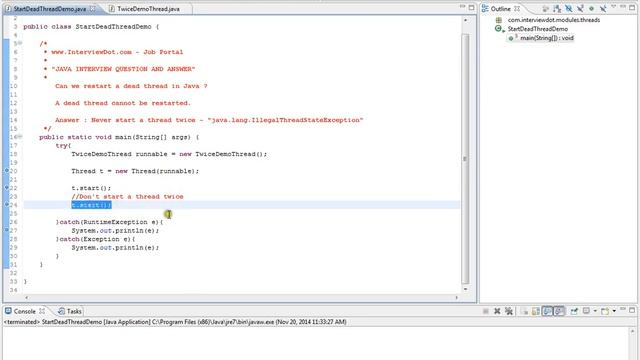640x360 pixels.
Task: Select StartDeadThreadDemo class in Outline
Action: (x=538, y=29)
